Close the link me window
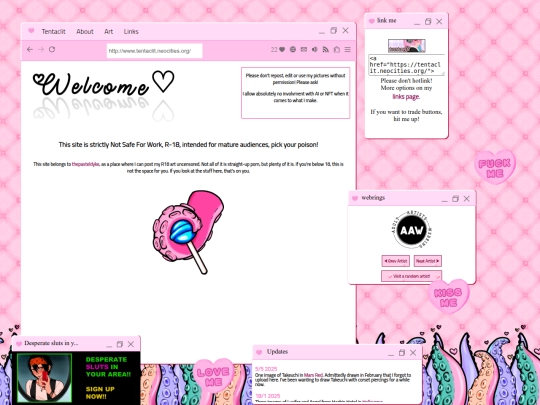Image resolution: width=540 pixels, height=405 pixels. click(x=439, y=22)
